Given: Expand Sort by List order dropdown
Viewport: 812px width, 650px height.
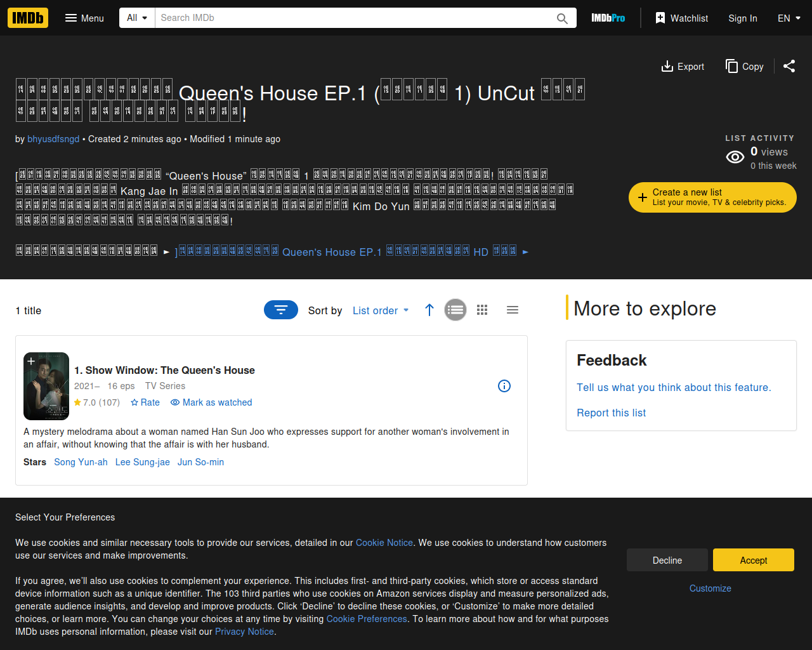Looking at the screenshot, I should pos(381,310).
